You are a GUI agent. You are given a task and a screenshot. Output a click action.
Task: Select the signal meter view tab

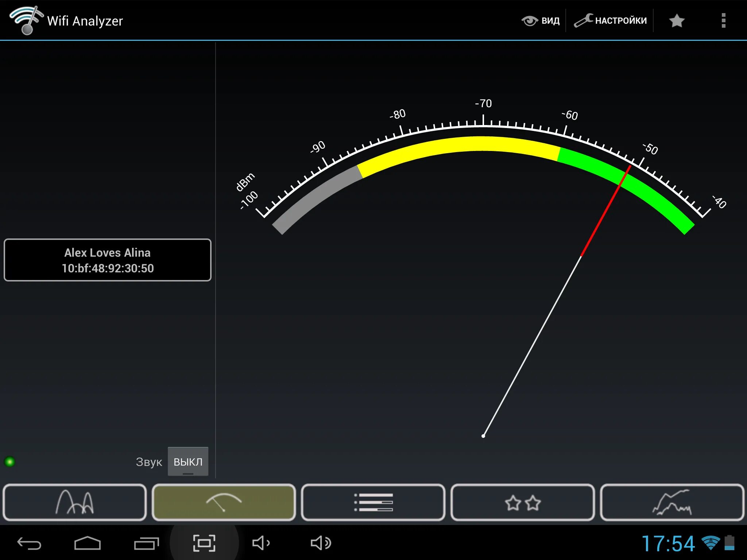224,502
